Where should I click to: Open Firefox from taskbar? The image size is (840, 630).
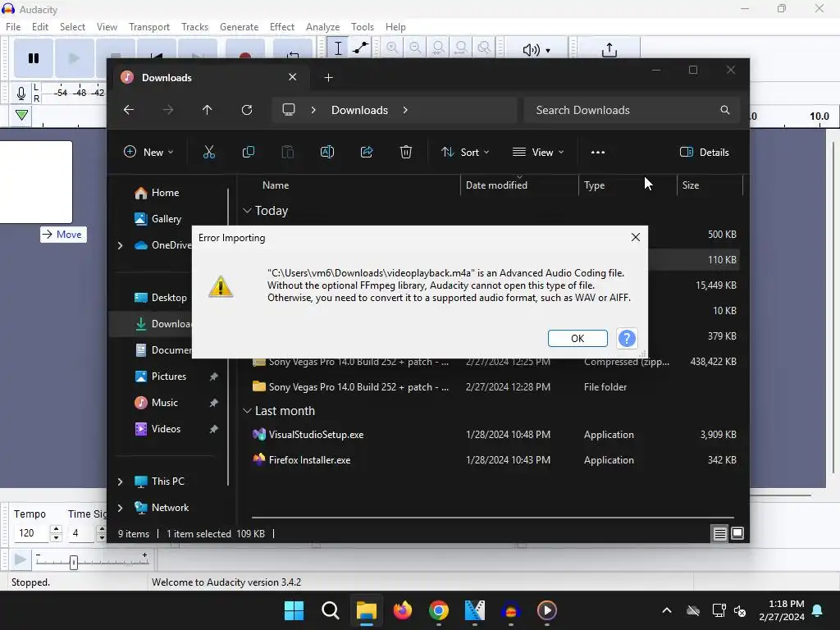tap(402, 610)
